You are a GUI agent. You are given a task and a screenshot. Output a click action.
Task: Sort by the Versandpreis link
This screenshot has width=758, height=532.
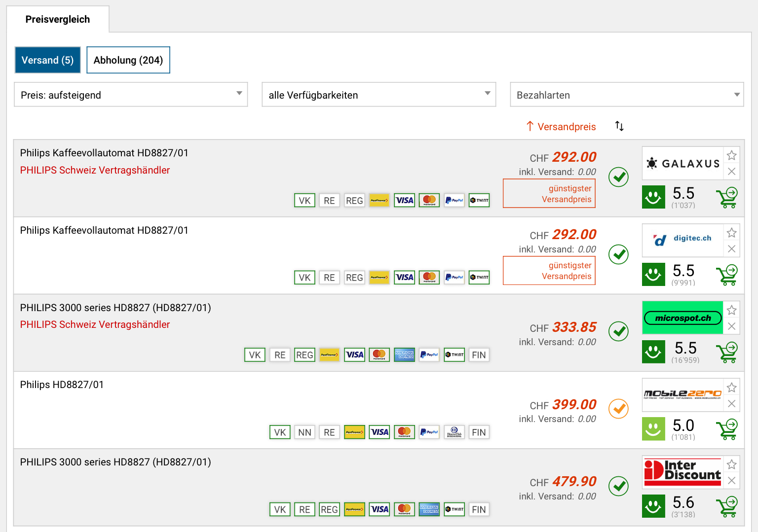click(x=566, y=127)
